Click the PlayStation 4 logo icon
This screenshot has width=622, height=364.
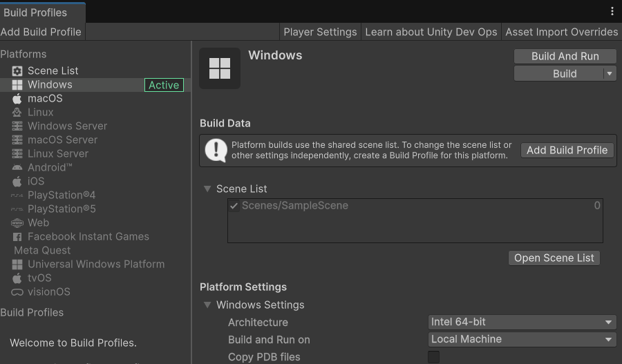click(x=17, y=195)
